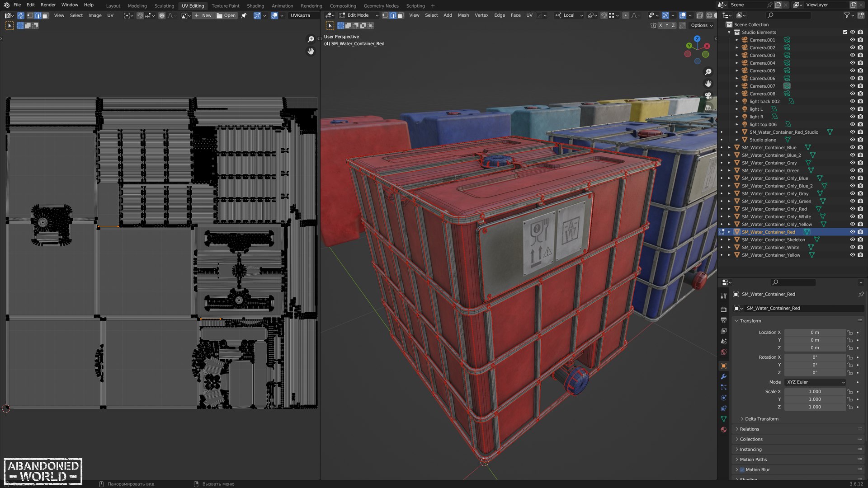
Task: Toggle visibility of SM_Water_Container_Blue
Action: tap(852, 147)
